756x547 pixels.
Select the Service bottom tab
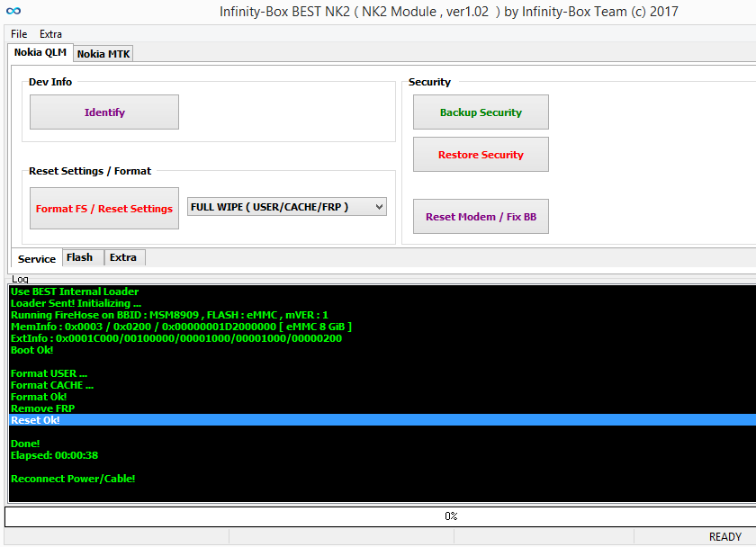(37, 259)
